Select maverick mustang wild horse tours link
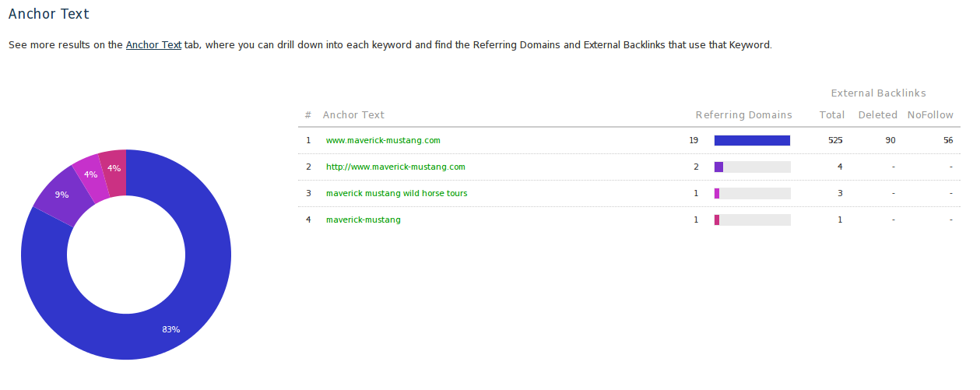980x390 pixels. coord(396,193)
